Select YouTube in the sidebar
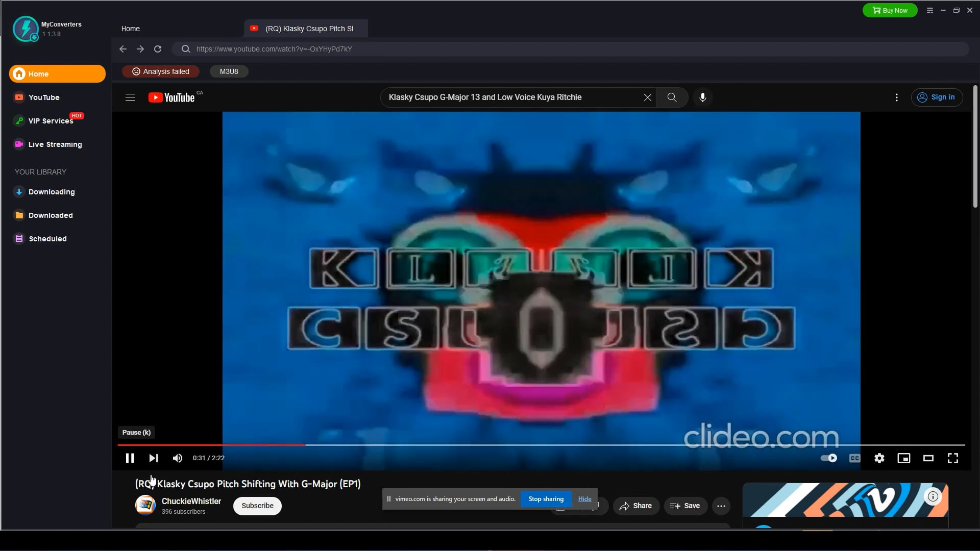This screenshot has height=551, width=980. click(44, 97)
